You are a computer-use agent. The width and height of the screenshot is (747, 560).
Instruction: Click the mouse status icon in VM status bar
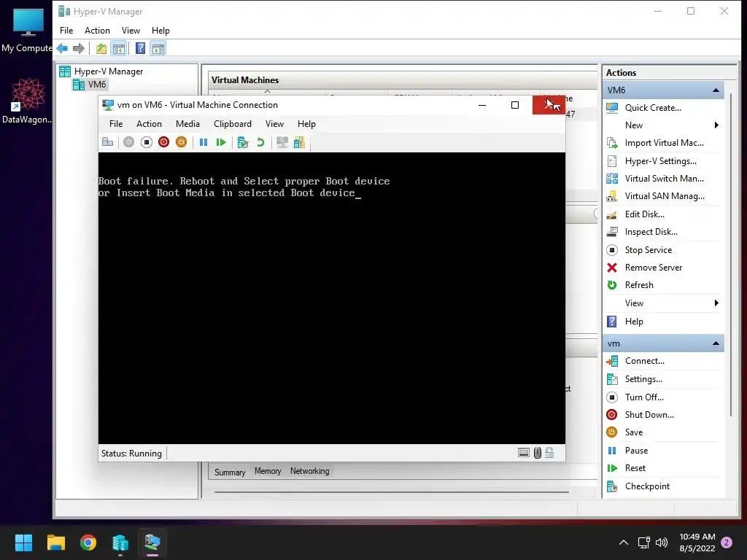538,452
